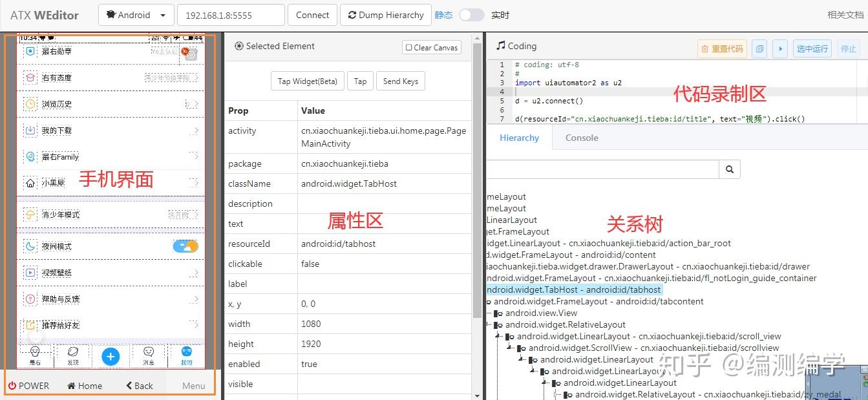Screen dimensions: 868x400
Task: Toggle the 夜间模式 switch on the phone screen
Action: pyautogui.click(x=185, y=246)
